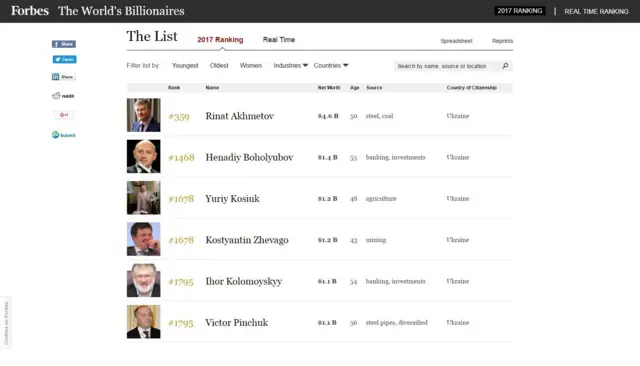
Task: Open Kostyantin Zhevago name link
Action: 247,240
